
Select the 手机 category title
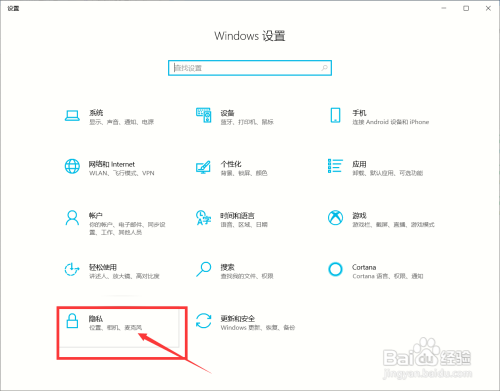(359, 113)
